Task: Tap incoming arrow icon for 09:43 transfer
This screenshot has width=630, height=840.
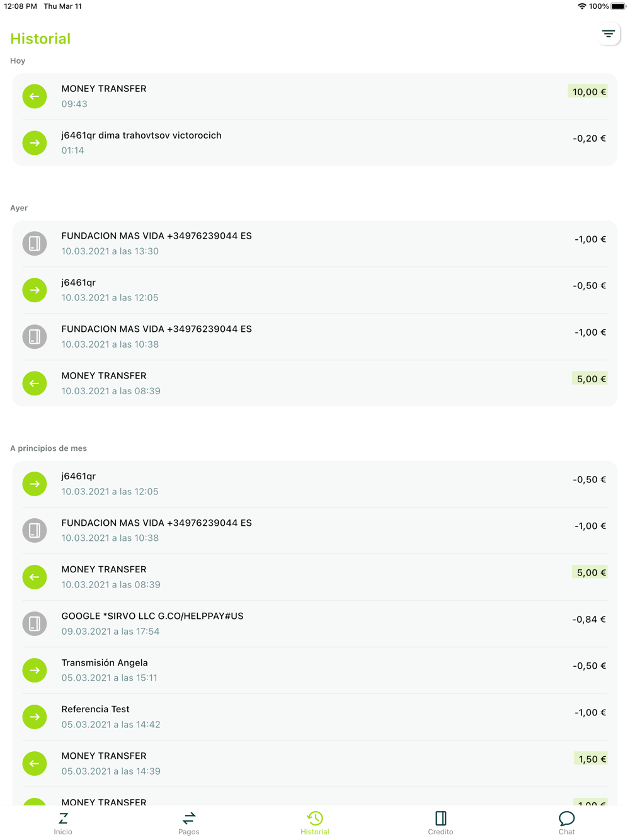Action: pyautogui.click(x=35, y=96)
